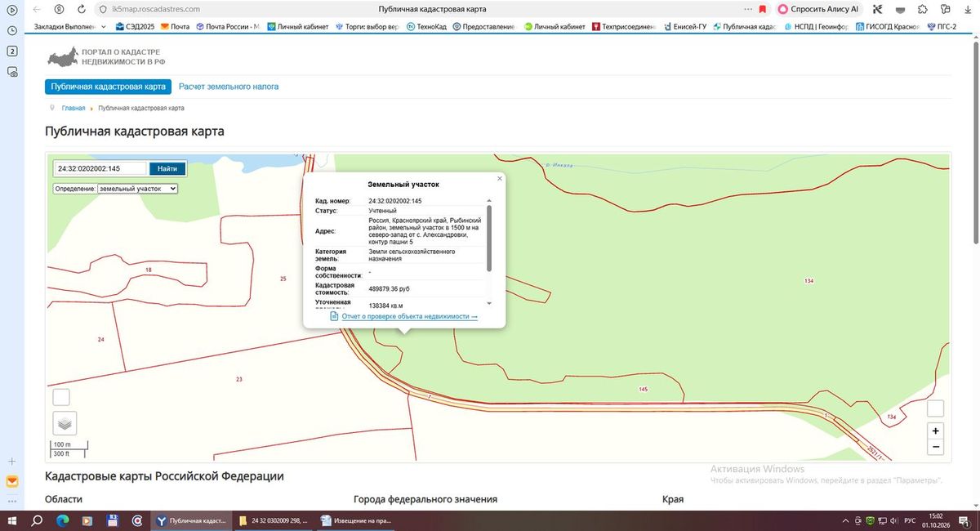Close the Земельный участок popup
Viewport: 980px width, 531px height.
pyautogui.click(x=500, y=178)
